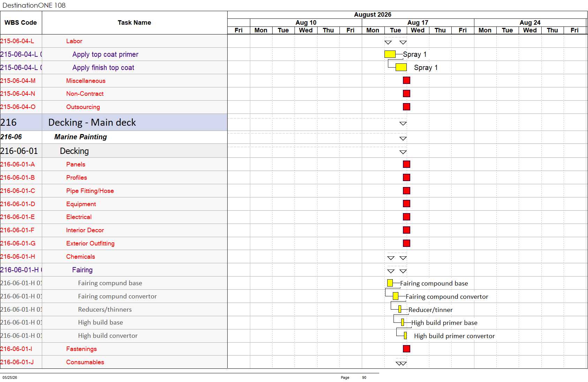Click WBS code 215-06-04-M
The image size is (588, 382).
pyautogui.click(x=18, y=81)
